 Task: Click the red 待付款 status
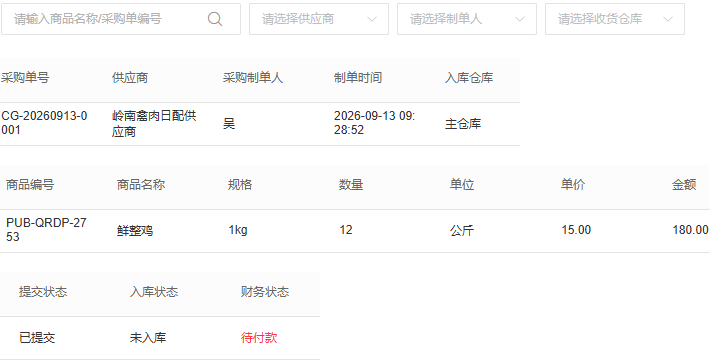click(259, 337)
